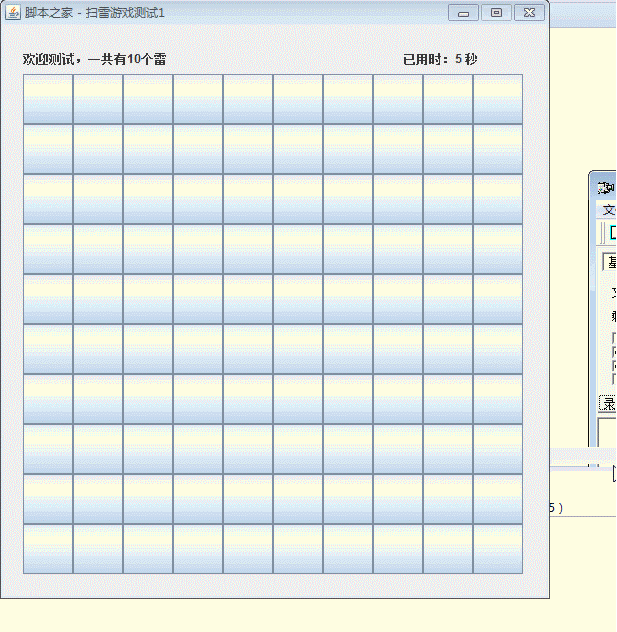Viewport: 617px width, 632px height.
Task: Click the grid cell in row 6, column 10
Action: [498, 349]
